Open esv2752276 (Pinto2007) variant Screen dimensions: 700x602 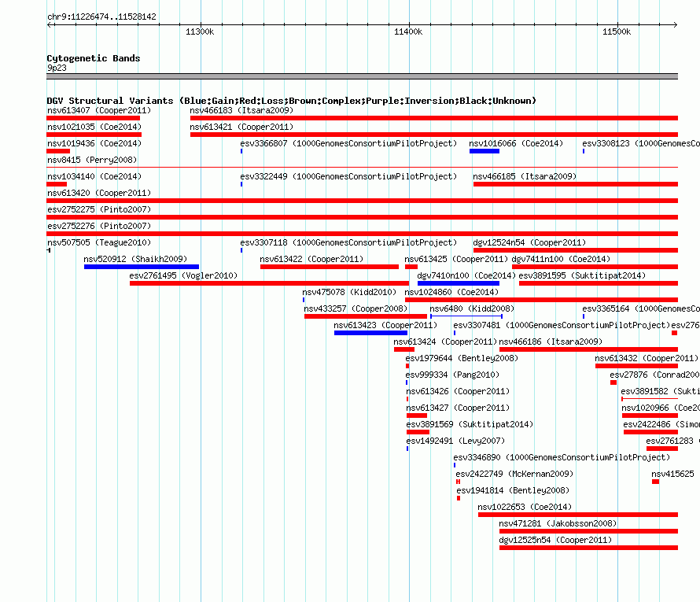pos(99,226)
